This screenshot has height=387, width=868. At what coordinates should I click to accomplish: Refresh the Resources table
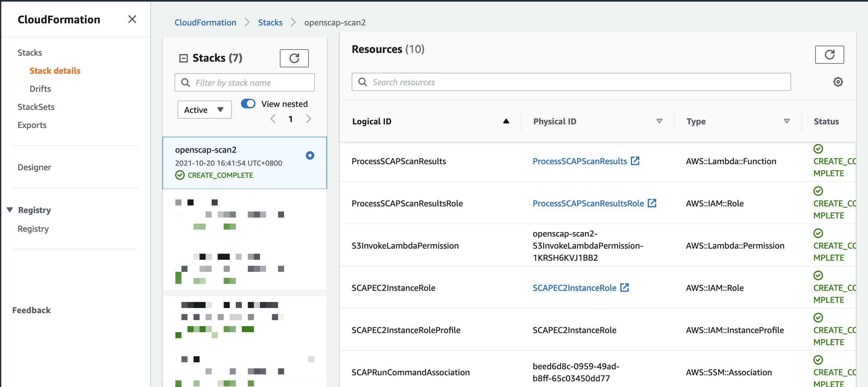(x=829, y=55)
